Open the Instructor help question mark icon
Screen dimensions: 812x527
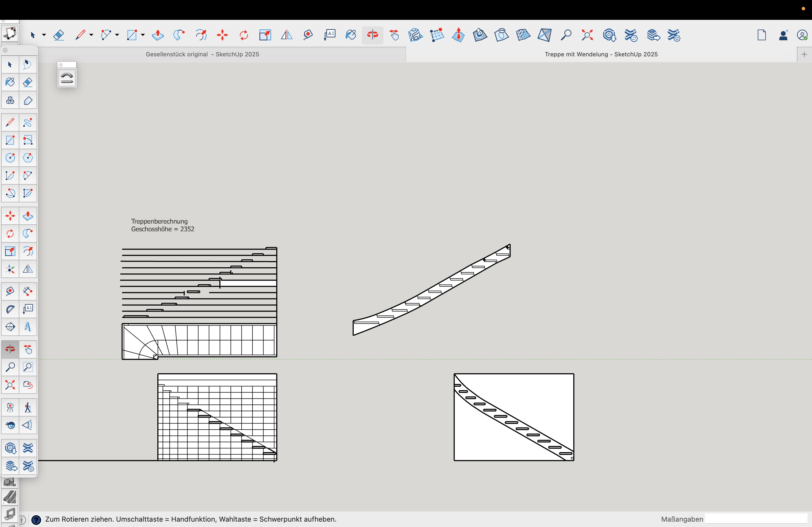(x=36, y=520)
